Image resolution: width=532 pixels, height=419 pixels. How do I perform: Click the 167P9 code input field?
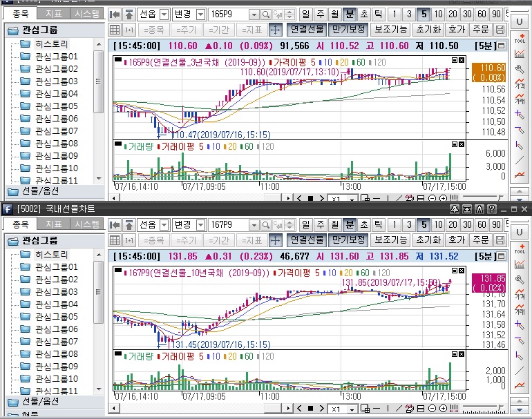pyautogui.click(x=229, y=225)
